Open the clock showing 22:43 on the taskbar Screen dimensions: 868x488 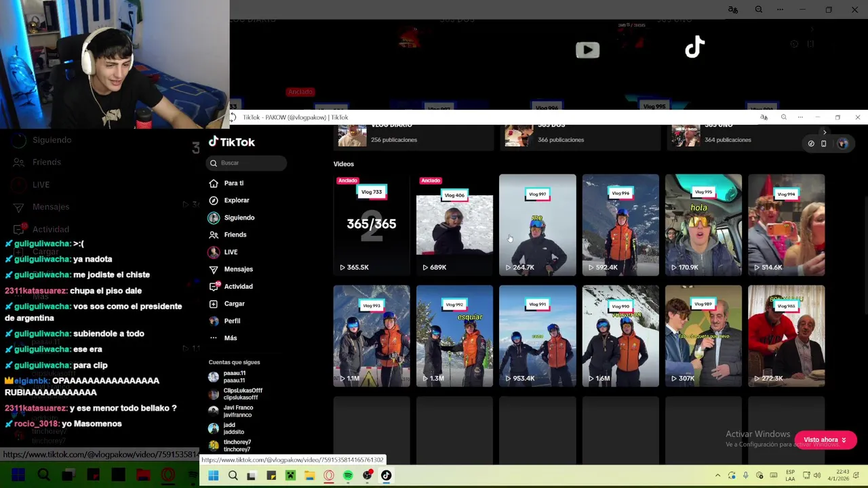point(837,476)
